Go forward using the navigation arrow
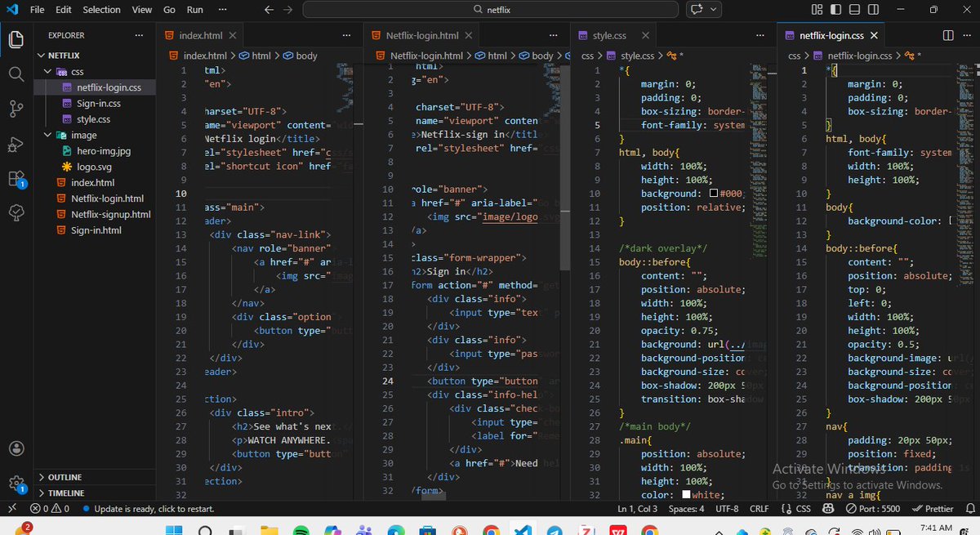Viewport: 980px width, 535px height. click(287, 10)
